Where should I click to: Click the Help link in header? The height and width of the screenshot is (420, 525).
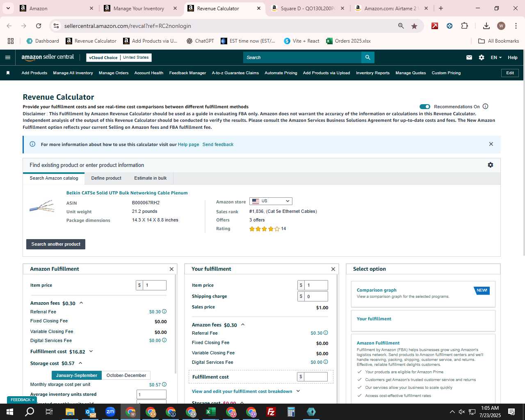[x=513, y=57]
